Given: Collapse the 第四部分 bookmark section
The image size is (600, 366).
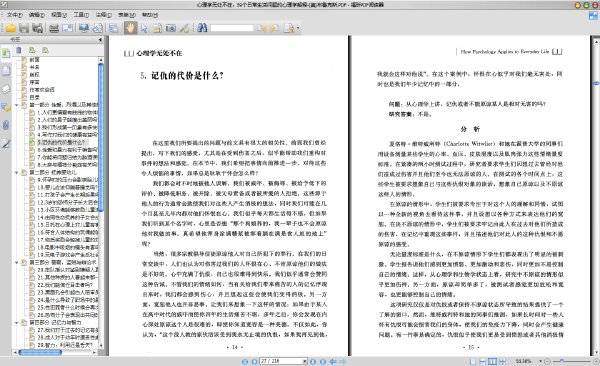Looking at the screenshot, I should coord(17,322).
